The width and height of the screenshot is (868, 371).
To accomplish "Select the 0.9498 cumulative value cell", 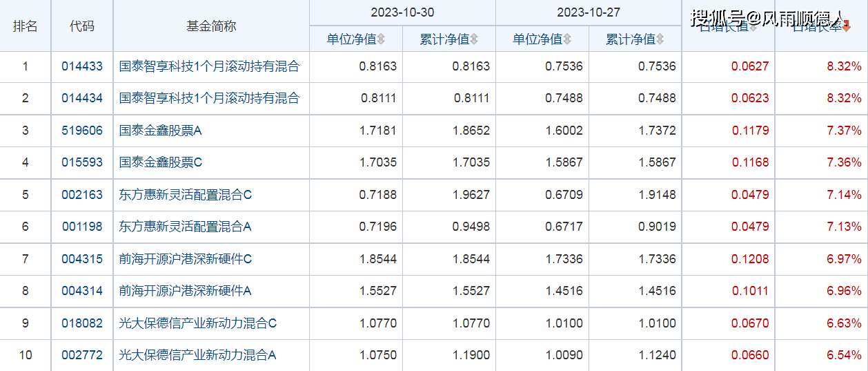I will click(x=471, y=227).
